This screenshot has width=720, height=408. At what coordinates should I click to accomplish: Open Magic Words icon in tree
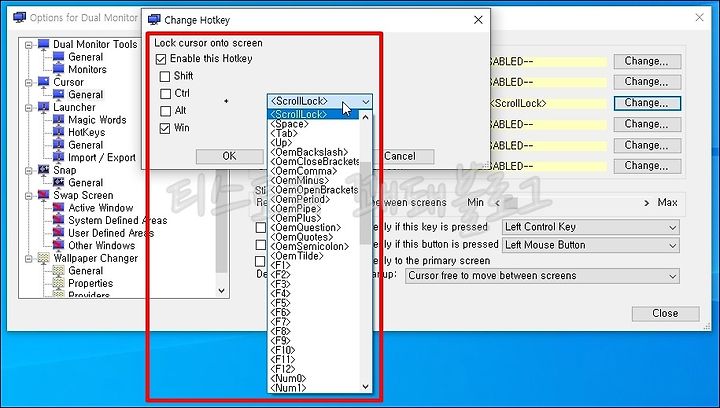click(59, 120)
